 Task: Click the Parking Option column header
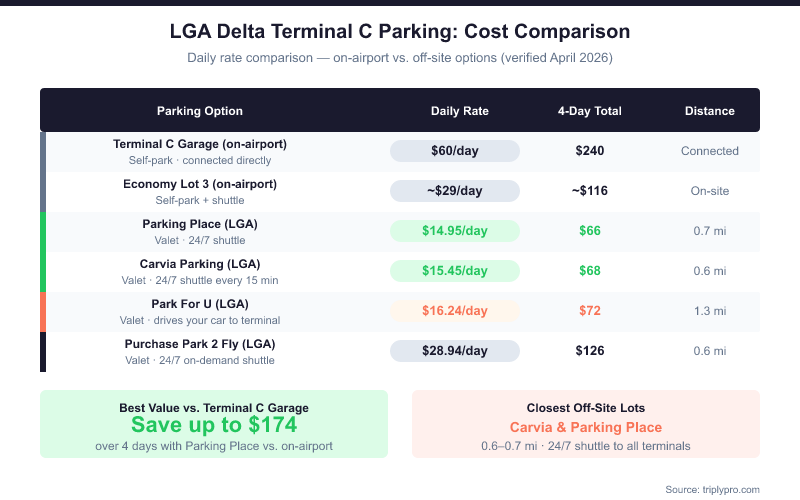coord(200,111)
